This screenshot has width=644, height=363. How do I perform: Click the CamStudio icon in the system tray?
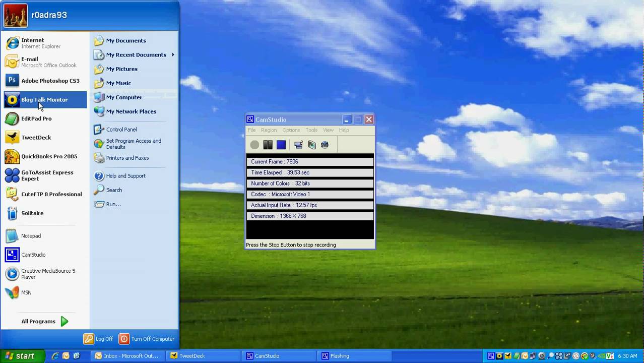(491, 356)
